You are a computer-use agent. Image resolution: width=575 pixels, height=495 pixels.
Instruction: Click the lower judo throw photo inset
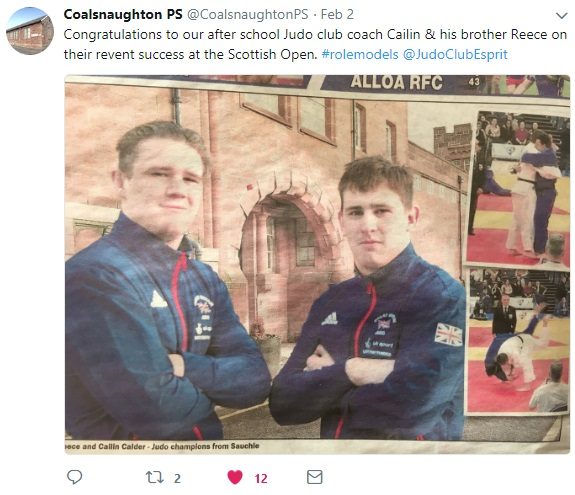518,340
